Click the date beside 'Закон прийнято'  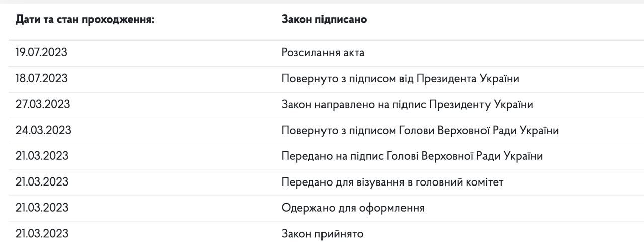pos(42,234)
